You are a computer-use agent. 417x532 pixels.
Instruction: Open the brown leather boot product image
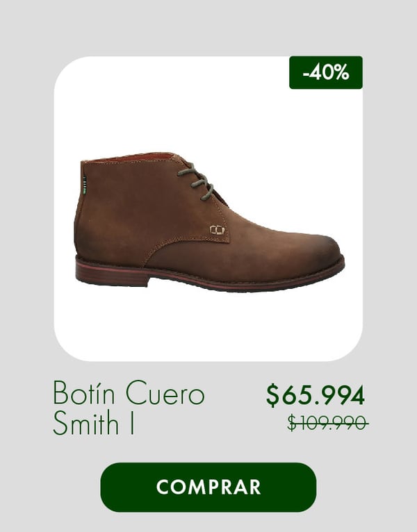209,222
